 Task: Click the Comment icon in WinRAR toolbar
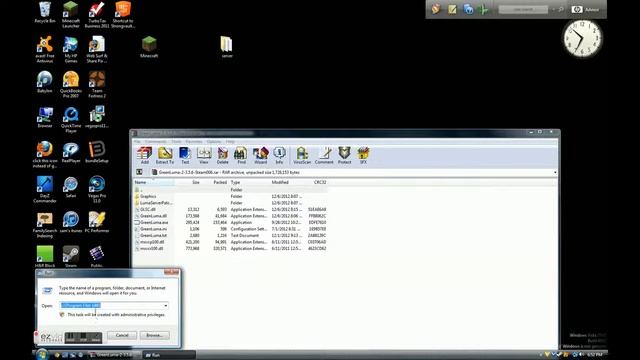pyautogui.click(x=324, y=156)
